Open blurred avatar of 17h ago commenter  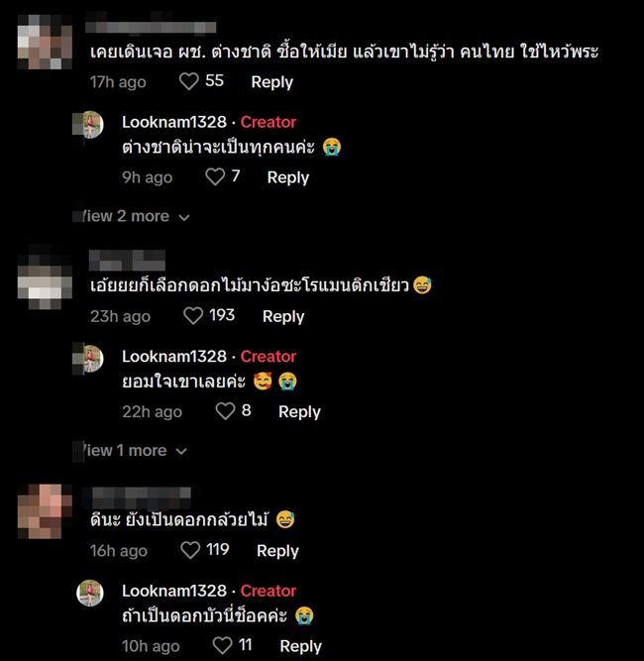(x=45, y=42)
